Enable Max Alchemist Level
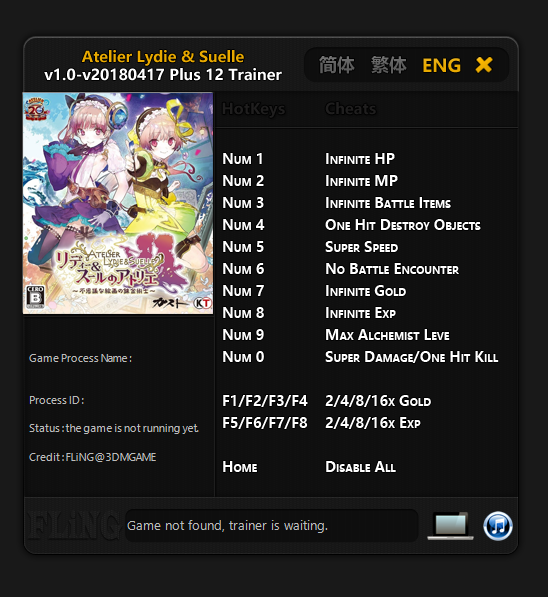This screenshot has height=597, width=548. 387,335
